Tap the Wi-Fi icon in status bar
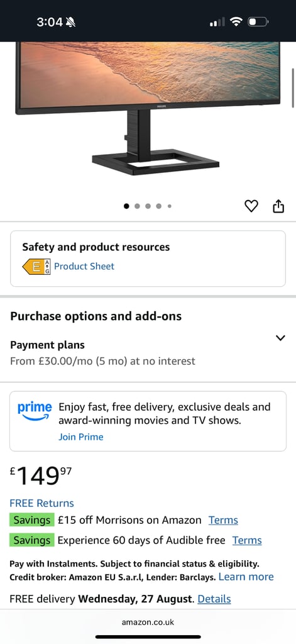Viewport: 296px width, 644px height. pos(236,21)
